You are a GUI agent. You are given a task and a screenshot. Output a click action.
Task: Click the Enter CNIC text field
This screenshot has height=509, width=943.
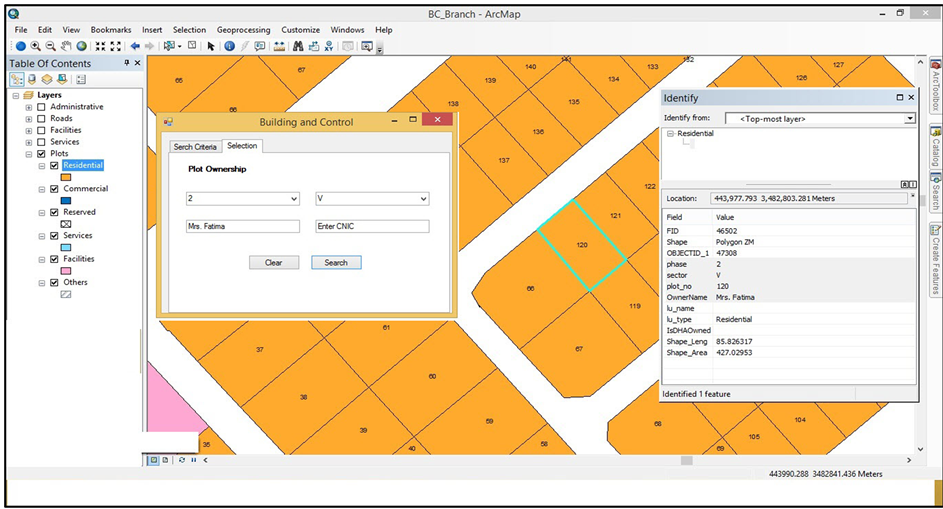click(372, 227)
